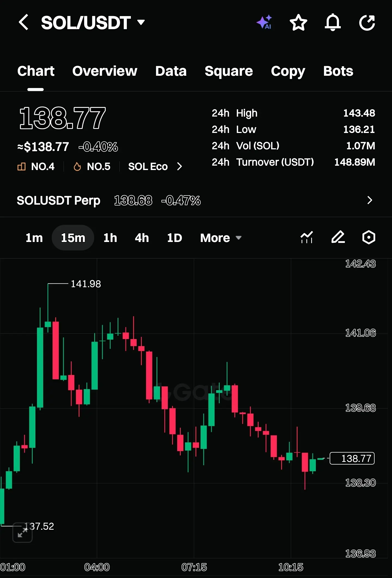Open chart indicators icon
The image size is (392, 578).
pyautogui.click(x=307, y=237)
